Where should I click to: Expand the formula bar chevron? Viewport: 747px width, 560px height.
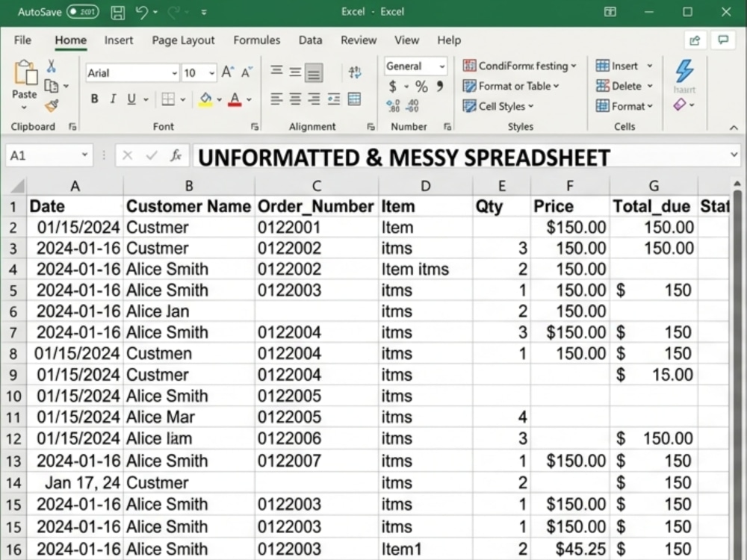734,155
